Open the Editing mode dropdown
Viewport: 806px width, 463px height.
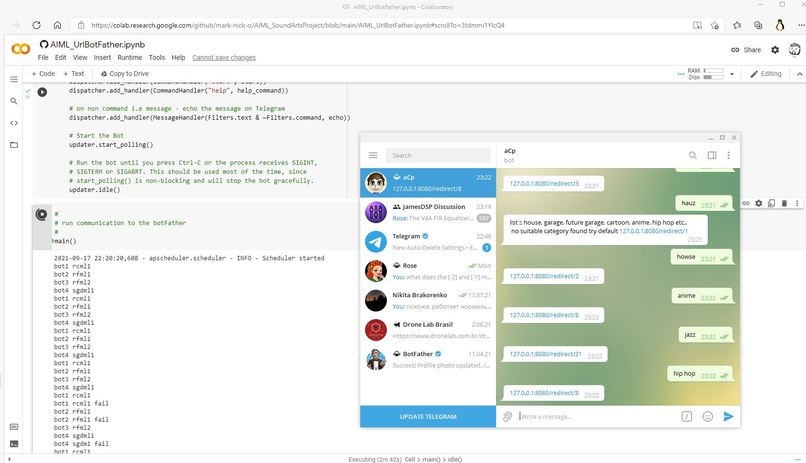[x=765, y=74]
